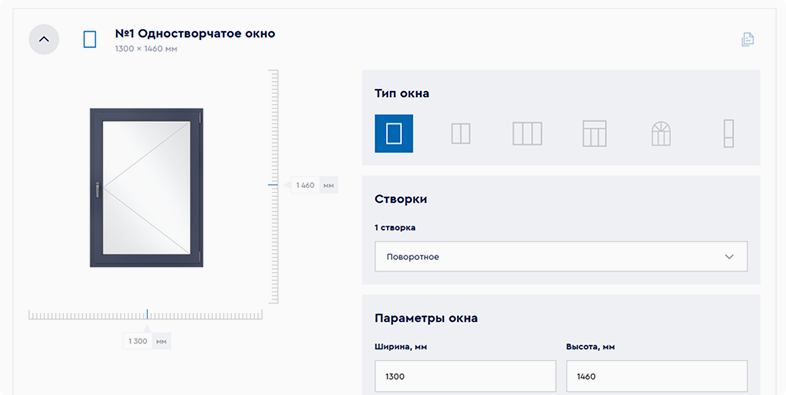The width and height of the screenshot is (786, 395).
Task: Click the Ширина width input field
Action: coord(465,376)
